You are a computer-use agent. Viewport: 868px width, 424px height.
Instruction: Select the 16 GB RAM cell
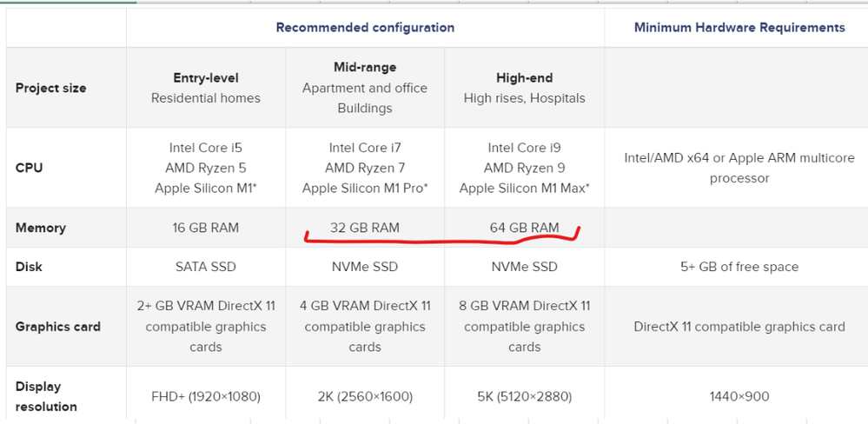click(x=206, y=228)
